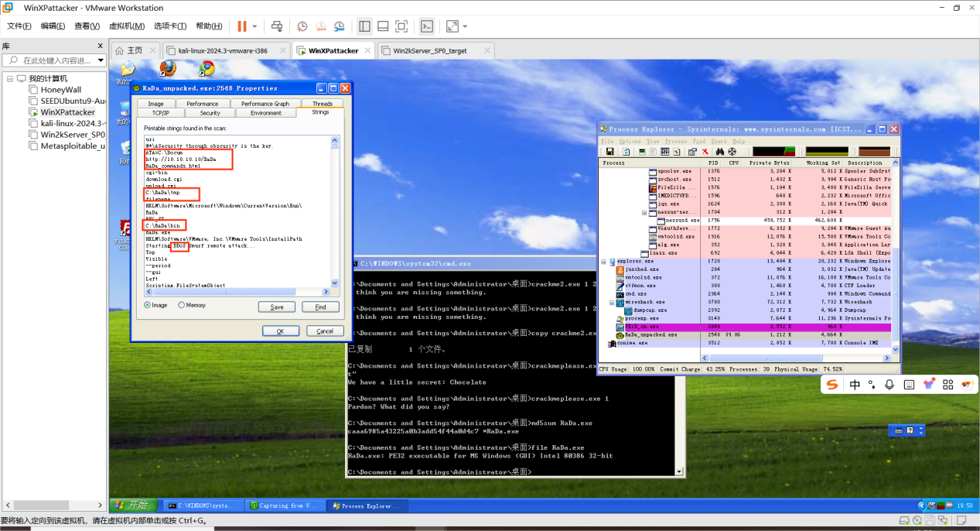Open the dropdown arrow next to pause icon
Viewport: 980px width, 531px height.
(255, 26)
